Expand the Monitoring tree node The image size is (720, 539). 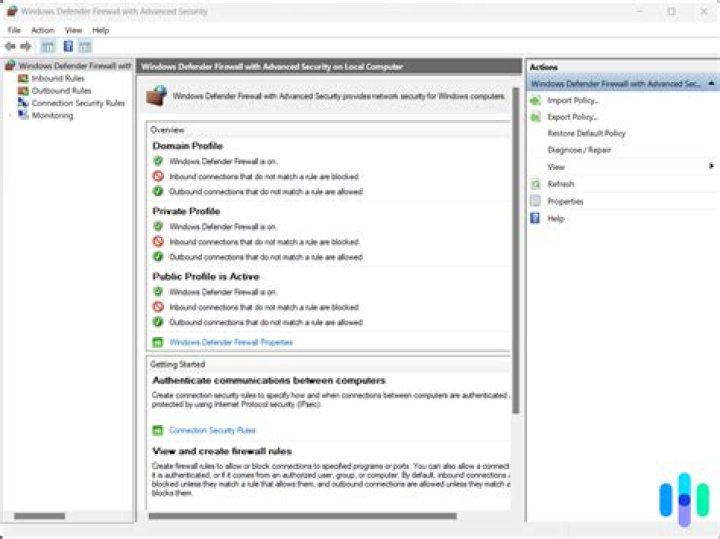coord(10,115)
